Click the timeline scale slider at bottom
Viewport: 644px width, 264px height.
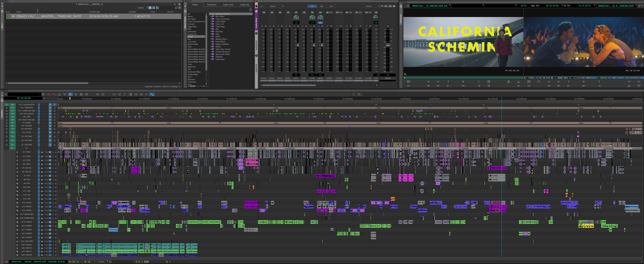[146, 262]
